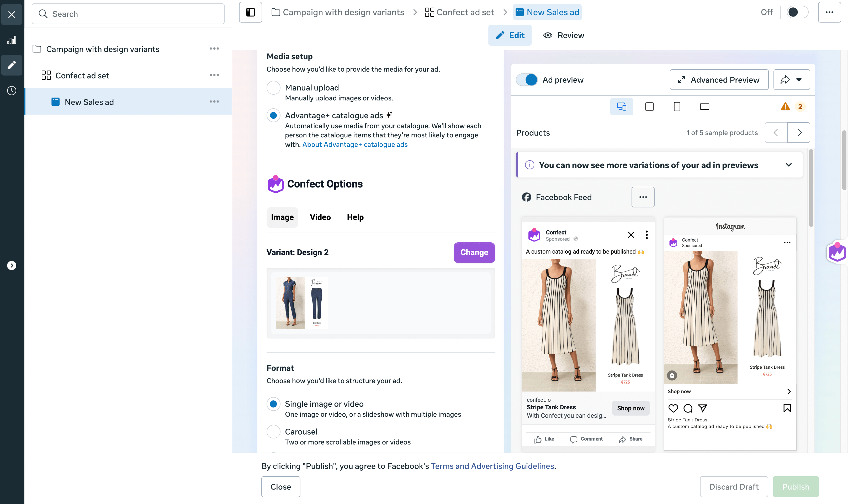Open the clock history icon in sidebar
The image size is (848, 504).
[x=12, y=91]
